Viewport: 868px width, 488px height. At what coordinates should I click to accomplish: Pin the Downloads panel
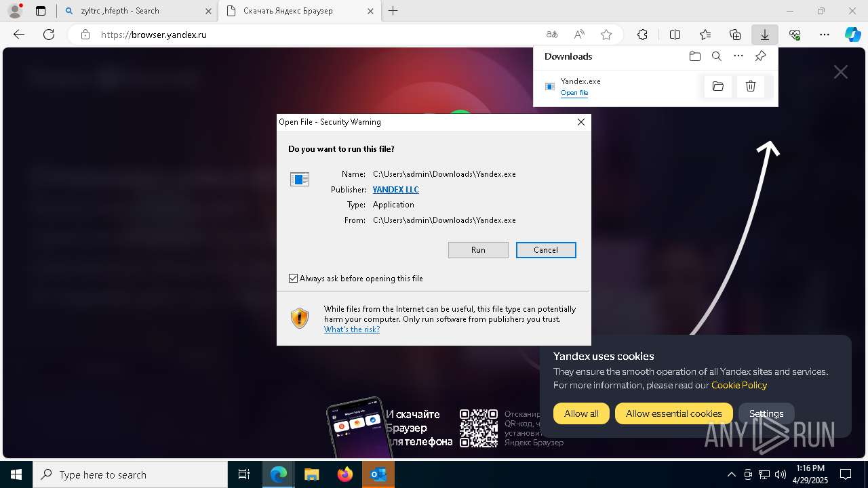point(760,56)
